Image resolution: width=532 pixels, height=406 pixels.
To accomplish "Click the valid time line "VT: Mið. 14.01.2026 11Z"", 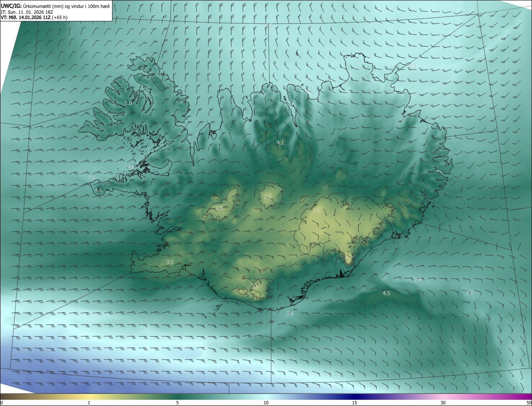I will (26, 17).
